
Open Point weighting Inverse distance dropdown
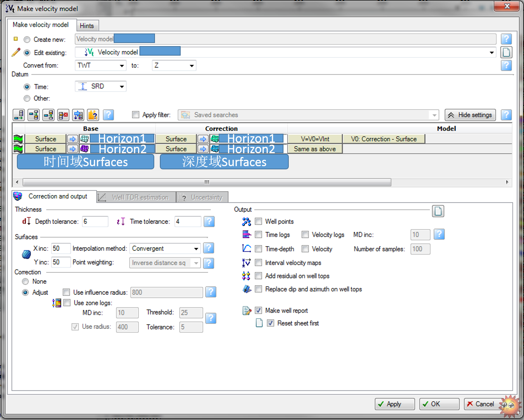pos(196,263)
